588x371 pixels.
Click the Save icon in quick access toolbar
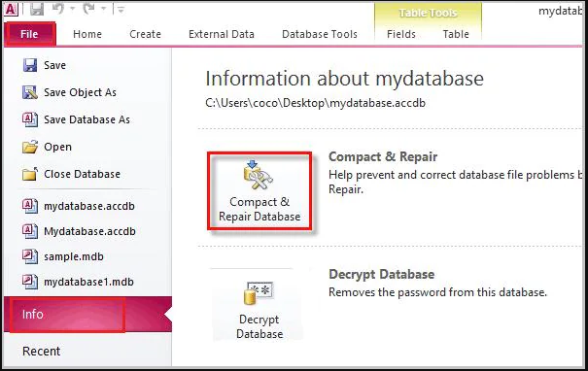(37, 9)
